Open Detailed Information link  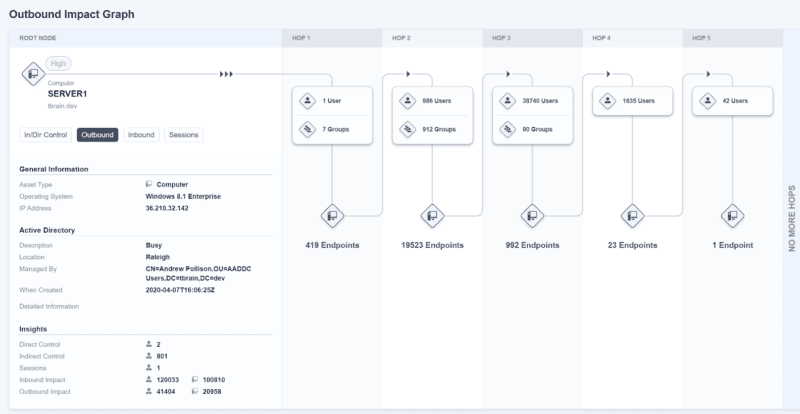pyautogui.click(x=49, y=306)
